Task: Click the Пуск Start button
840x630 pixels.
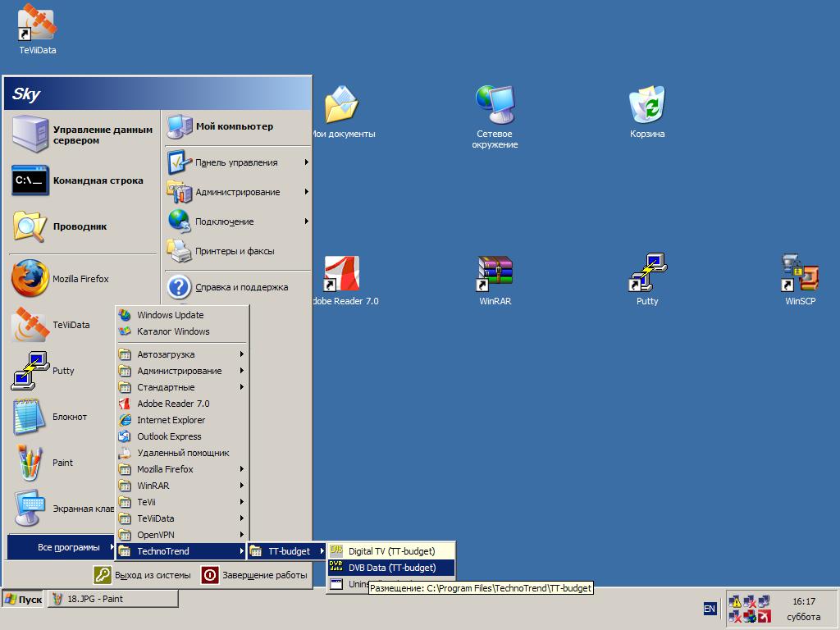Action: [x=23, y=599]
